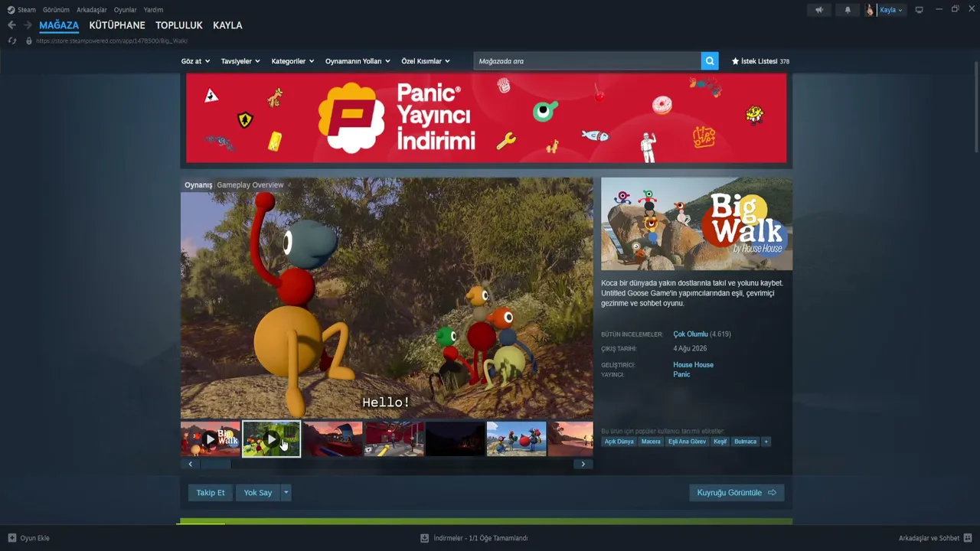Screen dimensions: 980x551
Task: Click the Kayla profile avatar picture
Action: pyautogui.click(x=870, y=10)
